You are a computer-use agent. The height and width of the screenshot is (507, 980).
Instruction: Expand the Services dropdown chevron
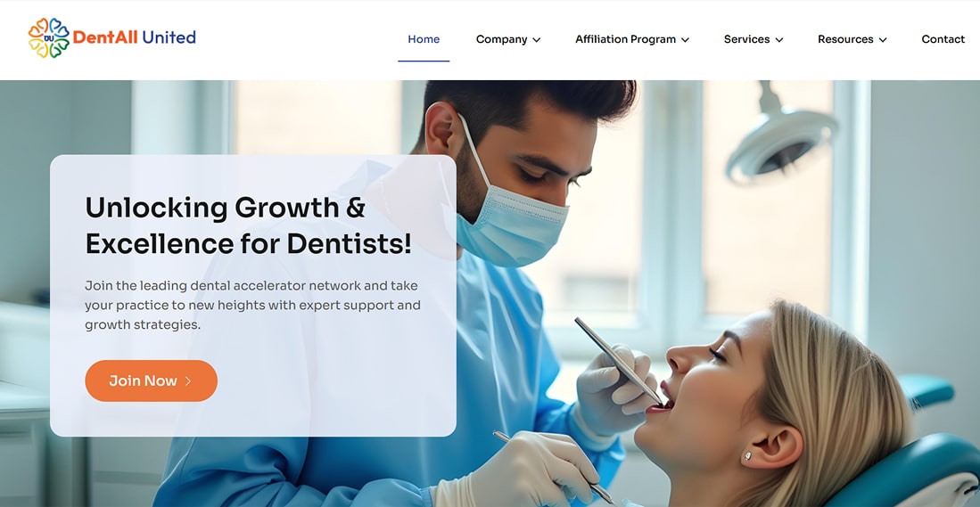coord(778,40)
